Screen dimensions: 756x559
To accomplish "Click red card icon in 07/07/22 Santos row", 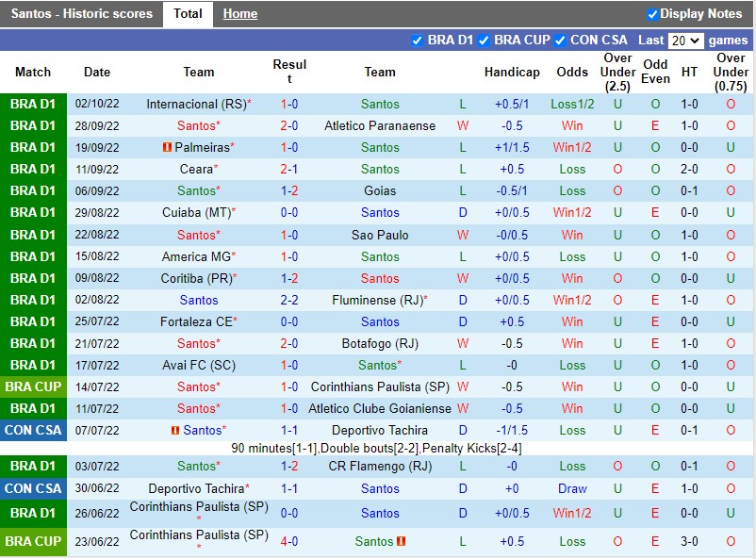I will (175, 431).
